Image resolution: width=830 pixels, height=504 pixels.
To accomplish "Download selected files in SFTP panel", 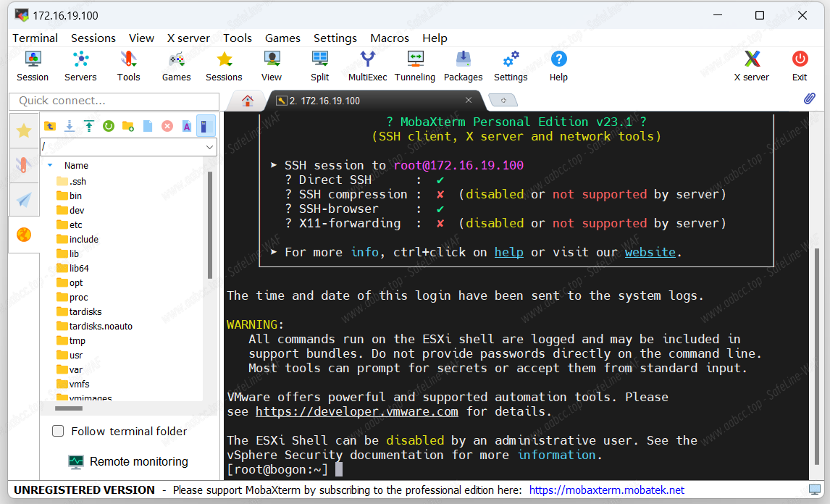I will 70,126.
